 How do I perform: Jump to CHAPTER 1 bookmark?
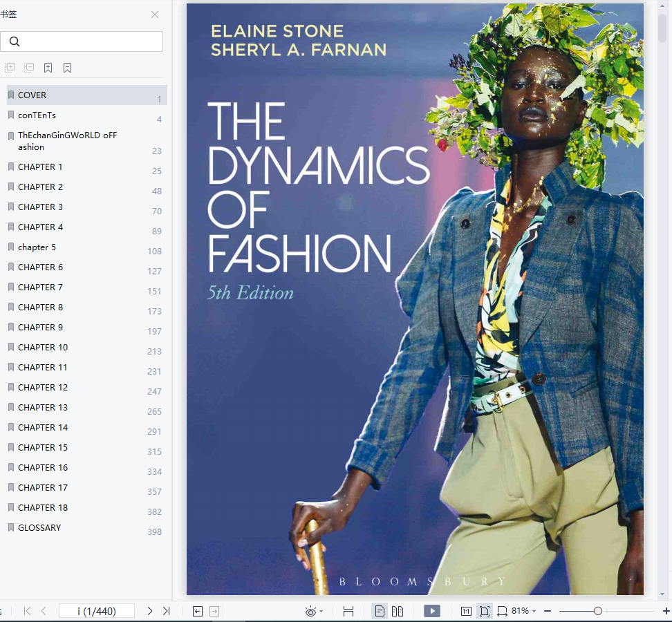87,167
